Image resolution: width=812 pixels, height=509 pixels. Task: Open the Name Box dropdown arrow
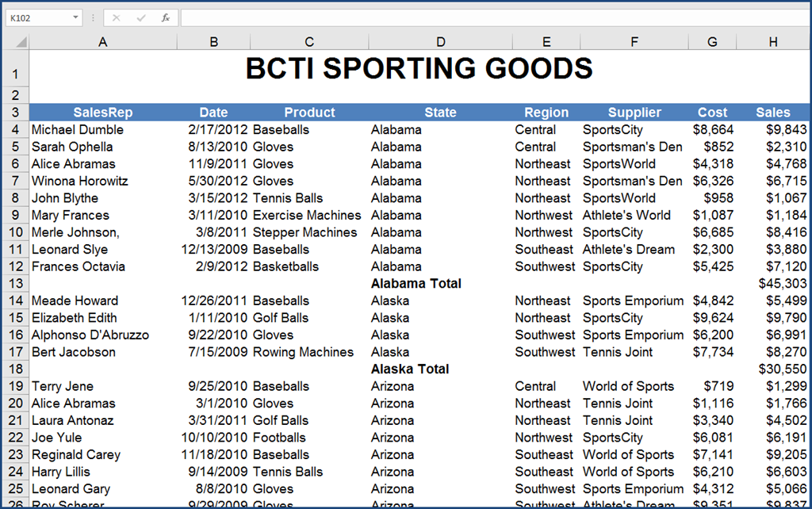pyautogui.click(x=75, y=17)
